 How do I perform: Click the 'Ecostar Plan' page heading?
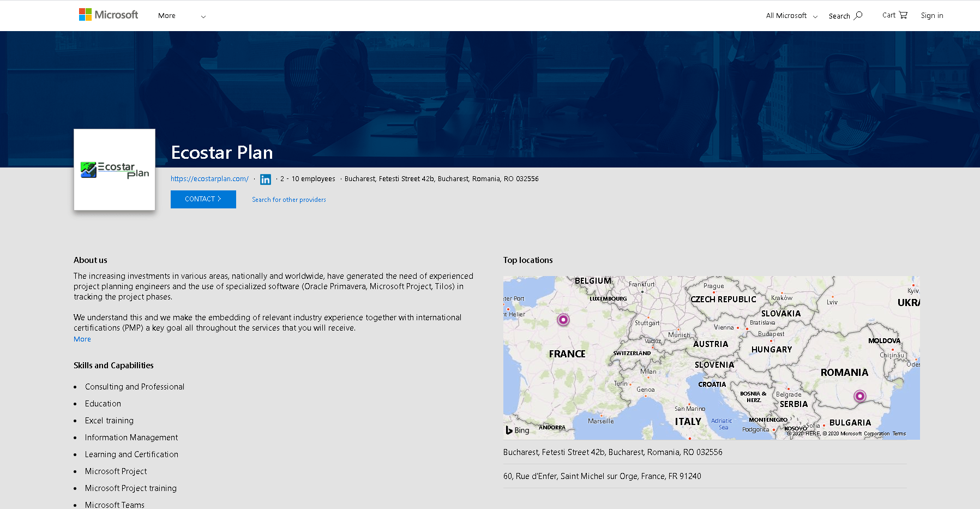pos(222,153)
